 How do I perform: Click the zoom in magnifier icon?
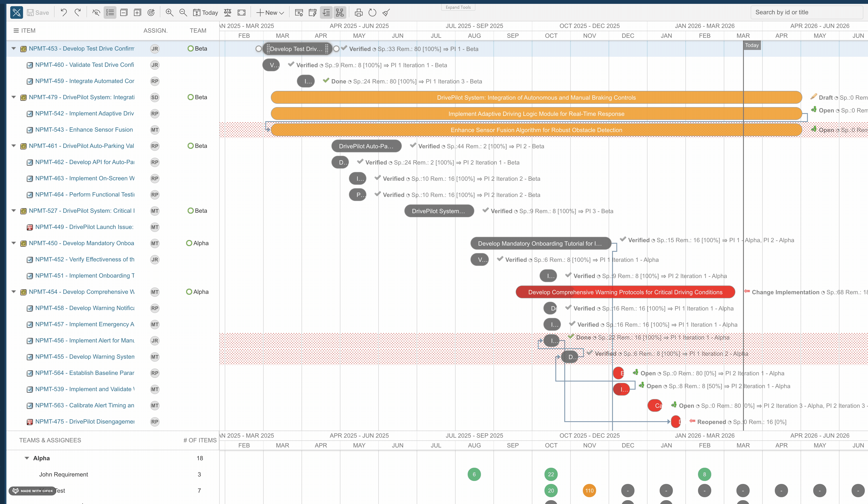click(169, 13)
